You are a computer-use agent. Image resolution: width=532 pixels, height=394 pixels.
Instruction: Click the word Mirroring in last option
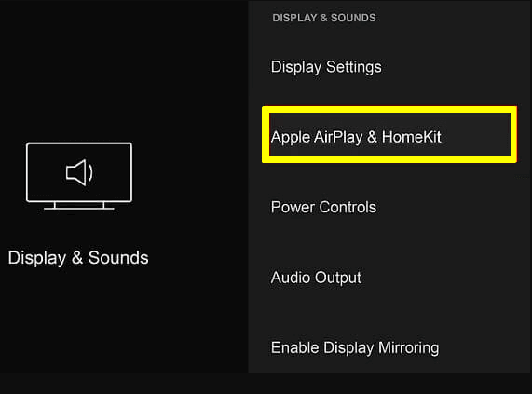click(x=408, y=348)
